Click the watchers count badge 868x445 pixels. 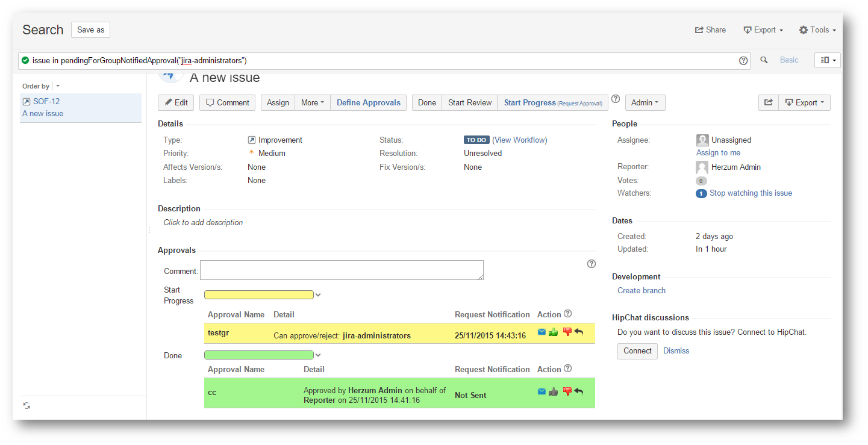pos(701,193)
